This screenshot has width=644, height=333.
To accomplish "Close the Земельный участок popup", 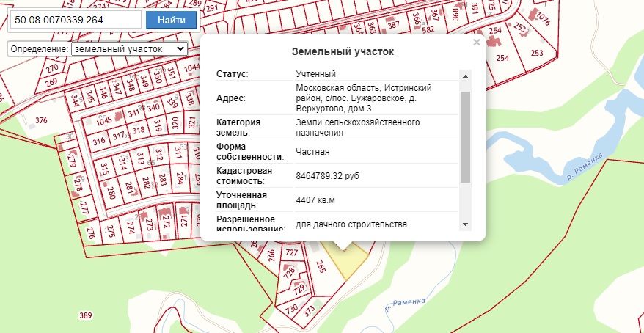I will [477, 42].
